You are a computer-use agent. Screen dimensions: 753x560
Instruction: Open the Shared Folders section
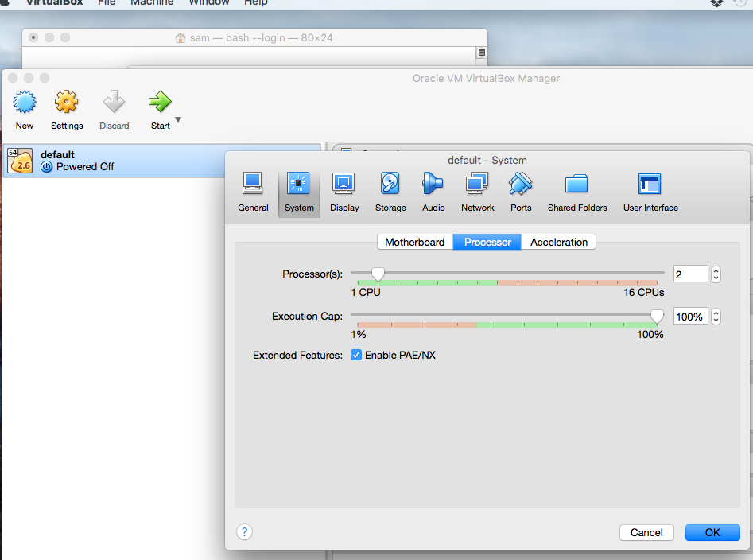pos(577,192)
